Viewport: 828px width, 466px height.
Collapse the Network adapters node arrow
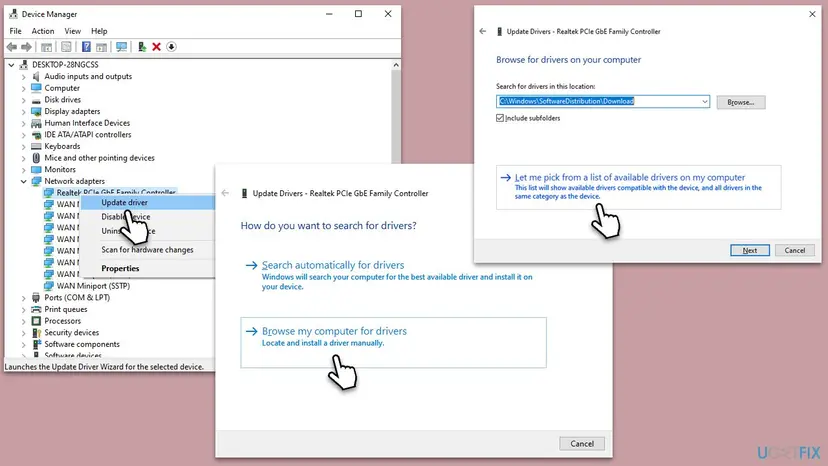coord(23,181)
